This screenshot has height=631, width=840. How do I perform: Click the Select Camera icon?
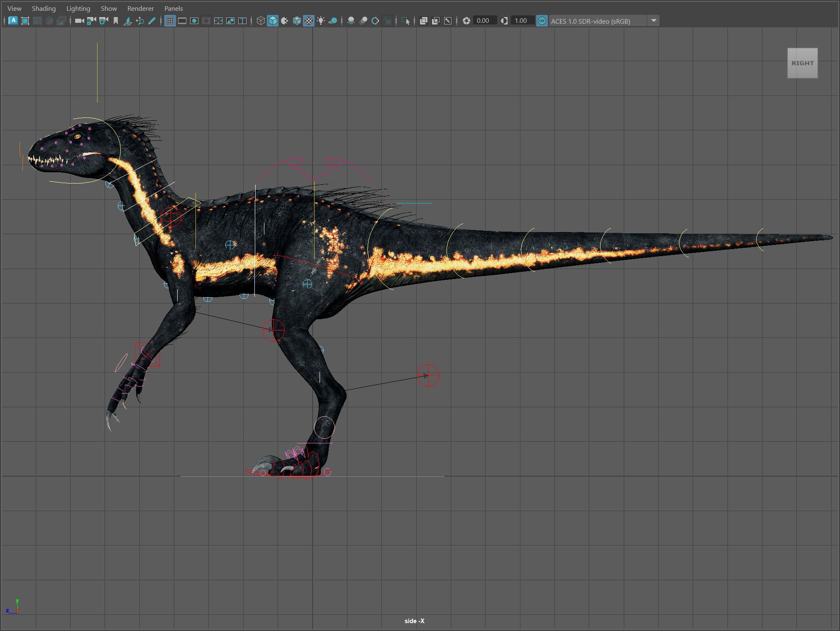[79, 21]
